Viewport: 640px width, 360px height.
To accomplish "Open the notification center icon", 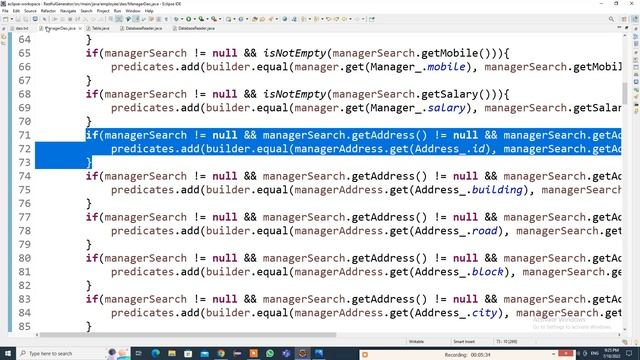I will pyautogui.click(x=629, y=353).
